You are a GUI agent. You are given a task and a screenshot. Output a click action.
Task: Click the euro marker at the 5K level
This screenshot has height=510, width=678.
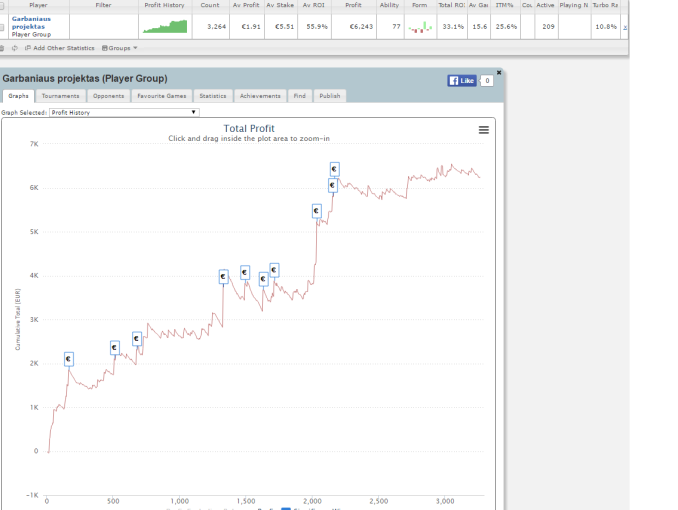317,211
